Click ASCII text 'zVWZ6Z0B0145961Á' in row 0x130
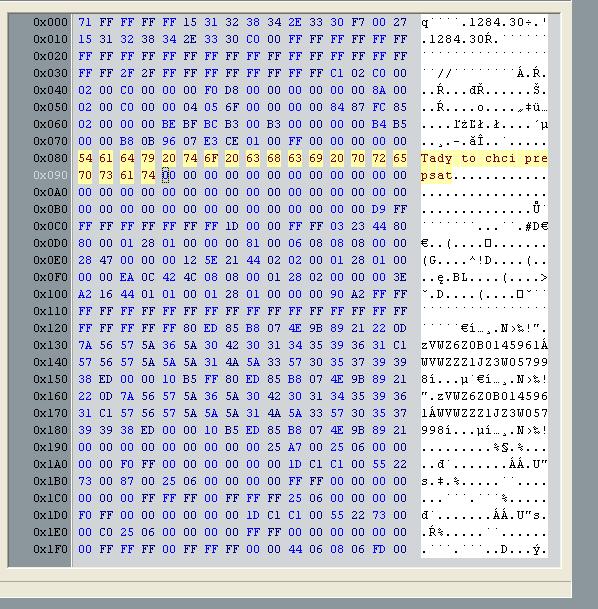The width and height of the screenshot is (598, 609). click(484, 345)
